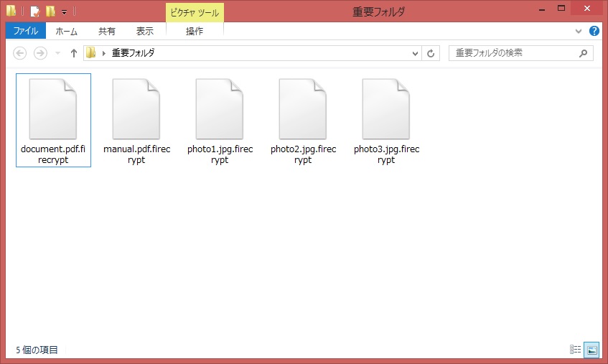Open the Quick Access Toolbar customize dropdown
The height and width of the screenshot is (364, 608).
(65, 12)
